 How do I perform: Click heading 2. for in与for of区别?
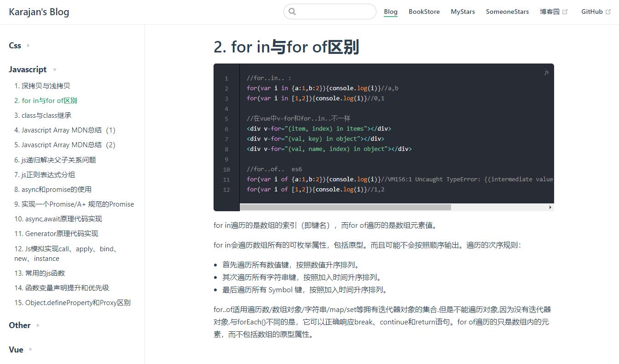click(x=286, y=47)
